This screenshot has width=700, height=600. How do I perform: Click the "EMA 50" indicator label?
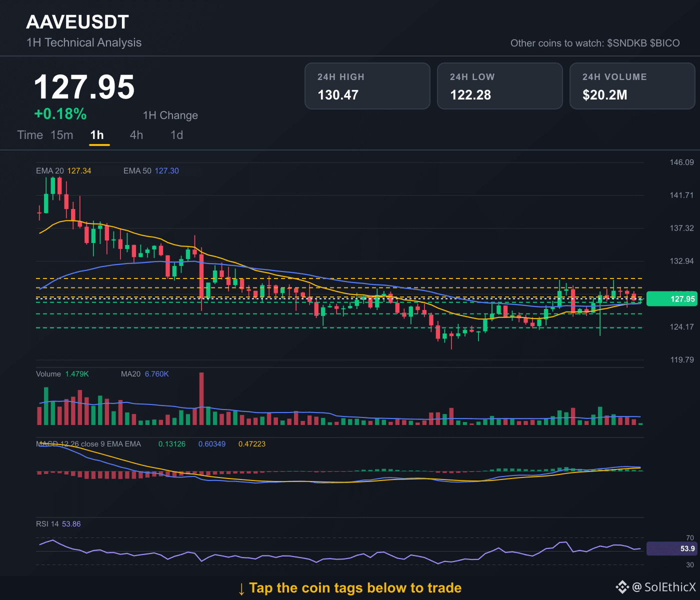pyautogui.click(x=137, y=171)
